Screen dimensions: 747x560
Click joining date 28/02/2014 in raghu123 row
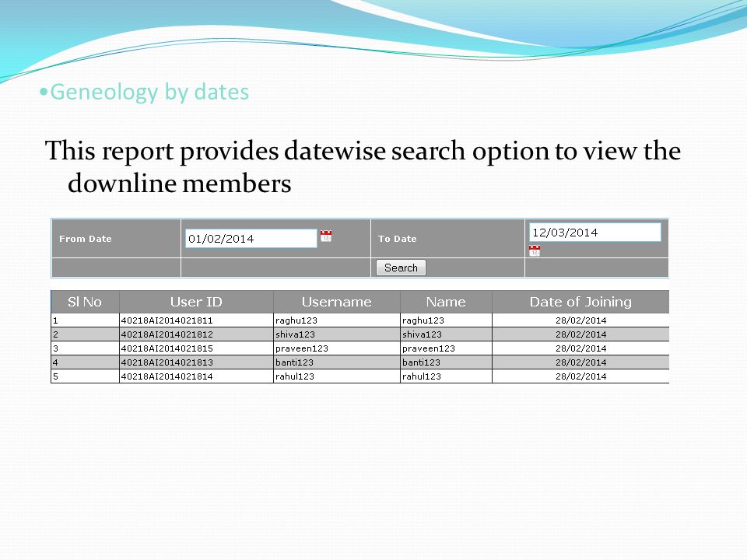pyautogui.click(x=580, y=320)
